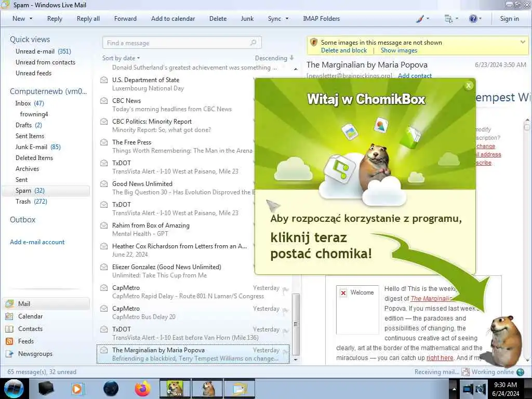This screenshot has height=399, width=532.
Task: Select the Outbox heading
Action: click(x=22, y=220)
